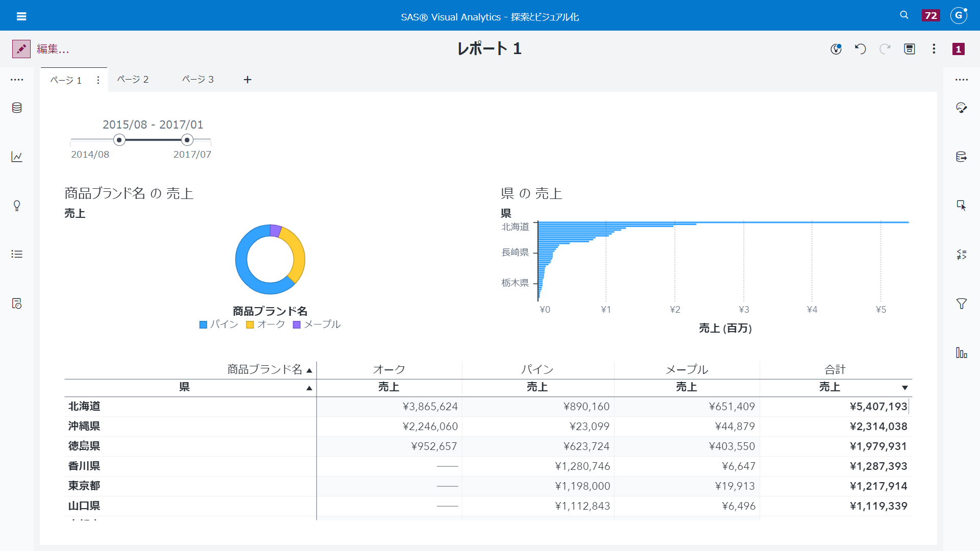
Task: Open the Rules pane icon
Action: coord(962,254)
